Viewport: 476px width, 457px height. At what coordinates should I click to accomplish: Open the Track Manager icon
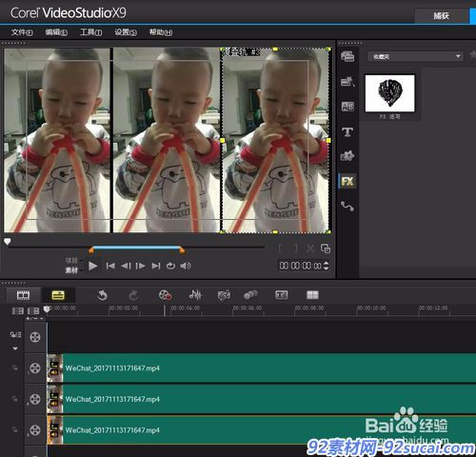tap(33, 310)
